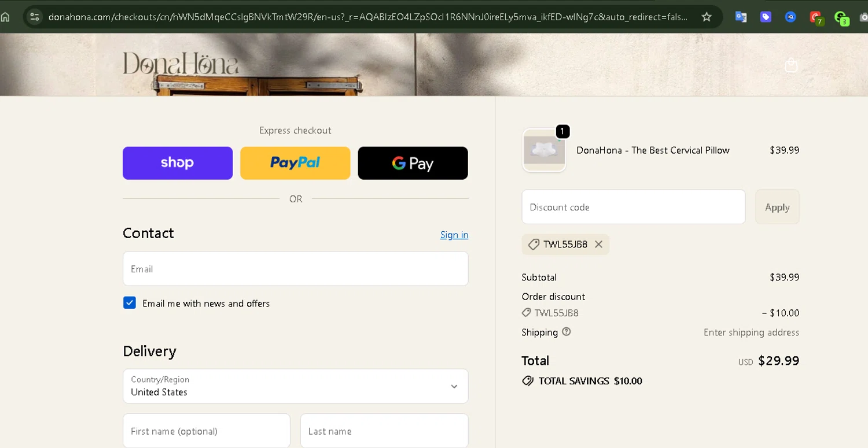
Task: Click the 'DonaHona - The Best Cervical Pillow' text
Action: [x=653, y=150]
